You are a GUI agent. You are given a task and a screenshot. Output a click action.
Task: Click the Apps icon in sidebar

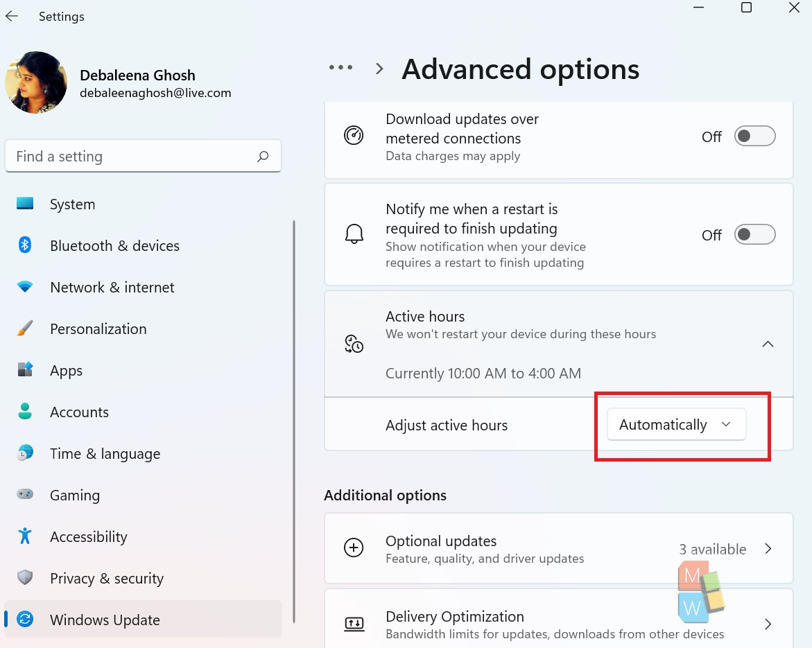[25, 369]
